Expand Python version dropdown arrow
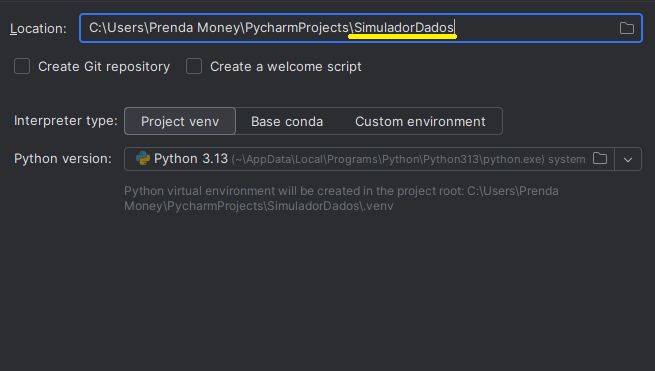The width and height of the screenshot is (655, 371). [x=628, y=159]
